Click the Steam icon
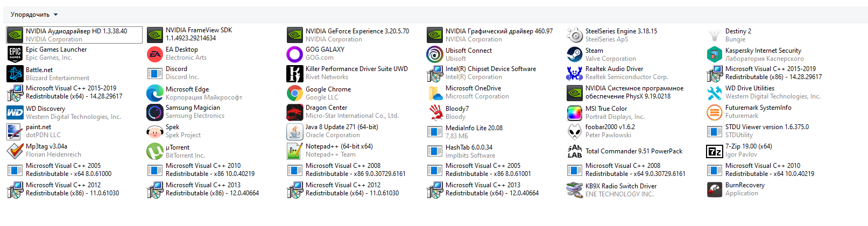868x226 pixels. (x=575, y=54)
